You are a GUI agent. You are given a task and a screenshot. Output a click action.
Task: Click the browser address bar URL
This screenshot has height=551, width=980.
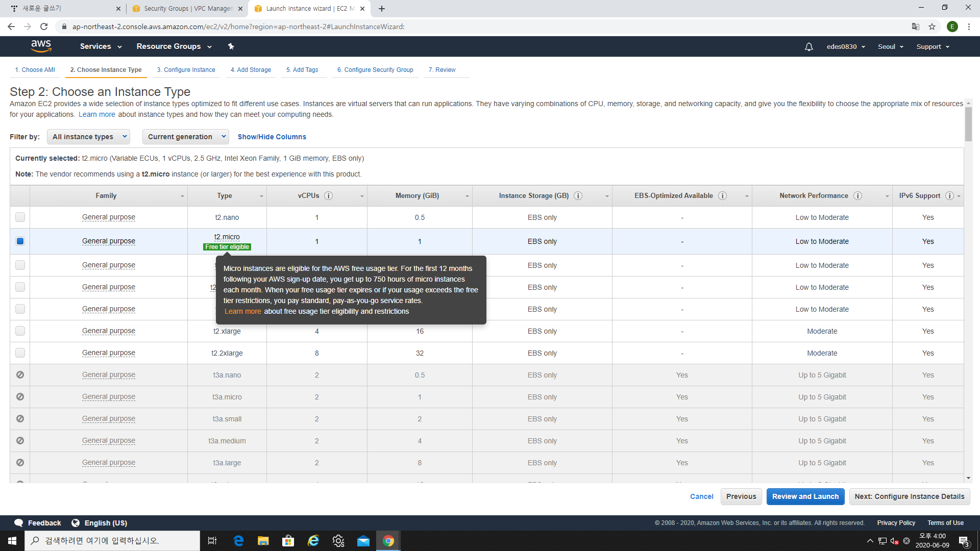tap(238, 27)
